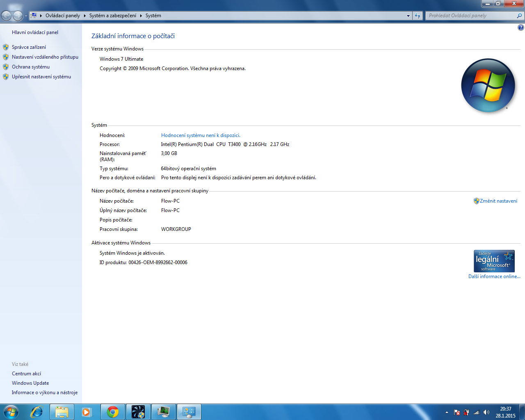
Task: Click the Back navigation arrow button
Action: (7, 16)
